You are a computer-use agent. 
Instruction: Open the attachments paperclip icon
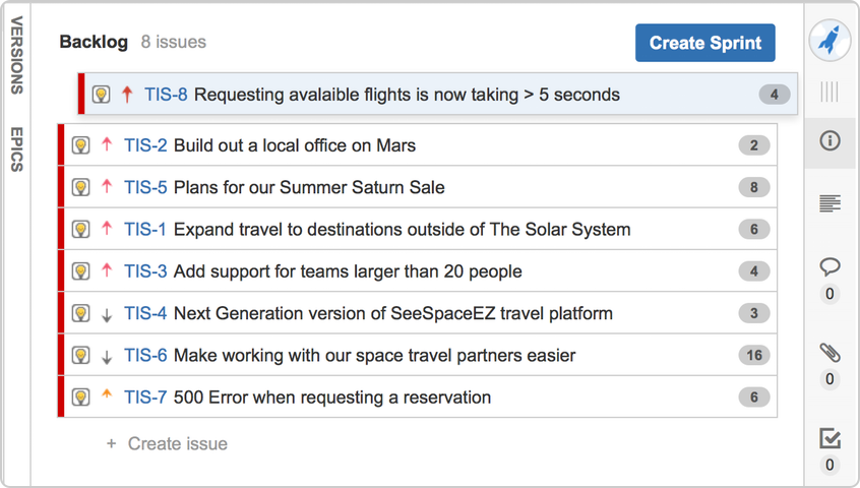[830, 353]
